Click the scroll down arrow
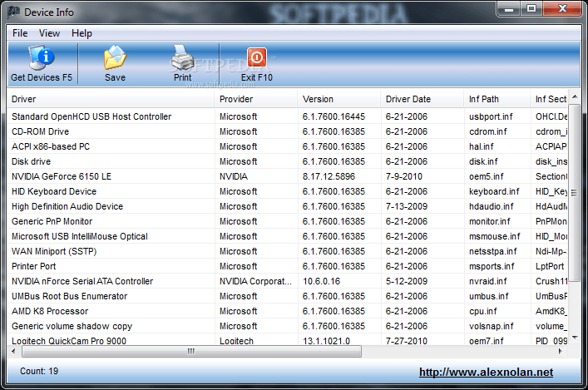 575,338
